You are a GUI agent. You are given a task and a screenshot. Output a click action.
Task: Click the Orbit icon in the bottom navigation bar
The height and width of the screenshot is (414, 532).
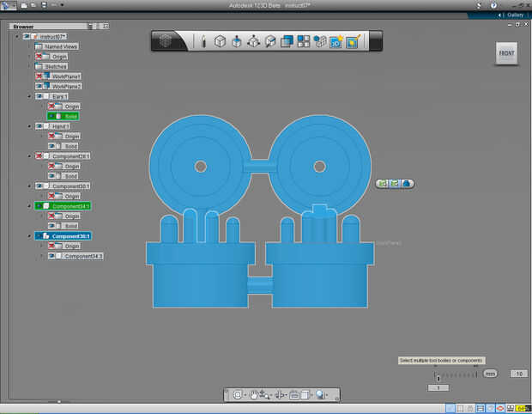(238, 395)
